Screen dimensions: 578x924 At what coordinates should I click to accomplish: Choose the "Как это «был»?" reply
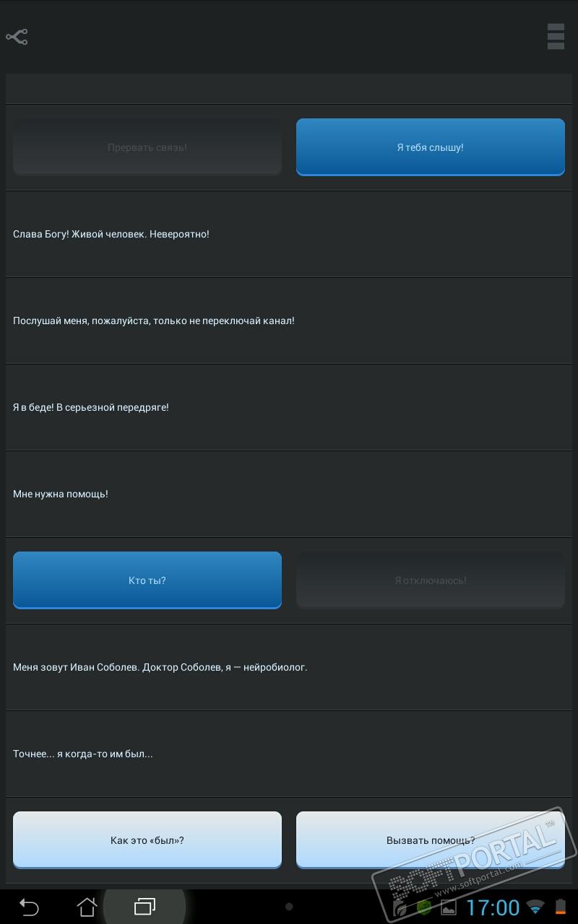[147, 840]
